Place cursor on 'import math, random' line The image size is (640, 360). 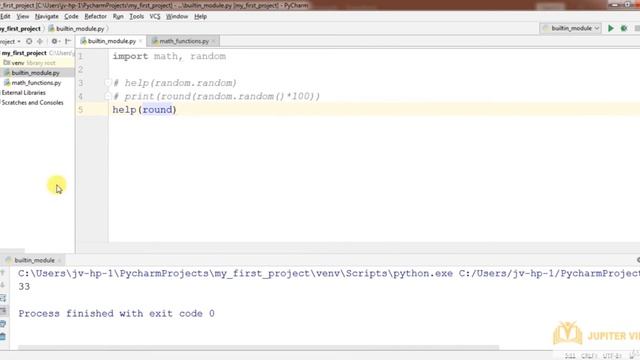[169, 56]
